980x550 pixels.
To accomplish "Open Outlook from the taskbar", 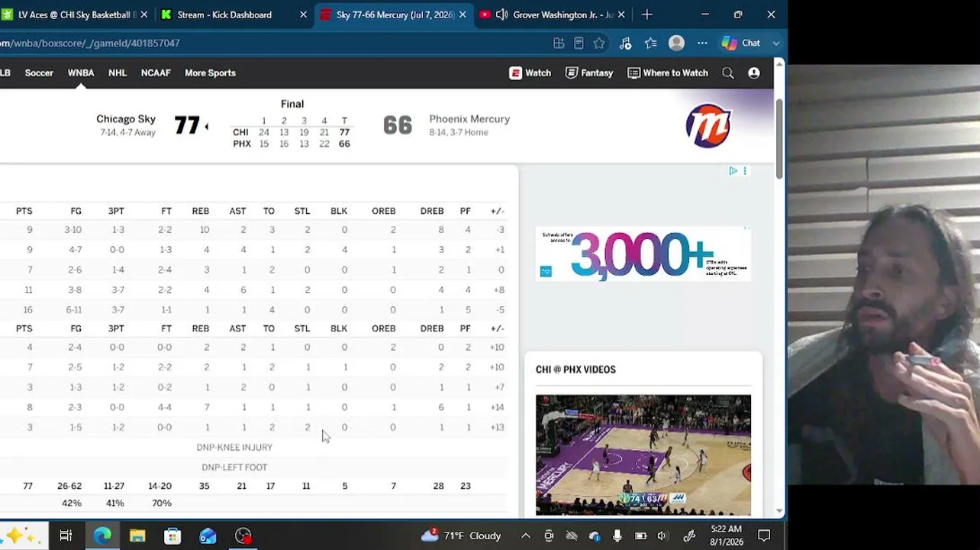I will coord(208,536).
